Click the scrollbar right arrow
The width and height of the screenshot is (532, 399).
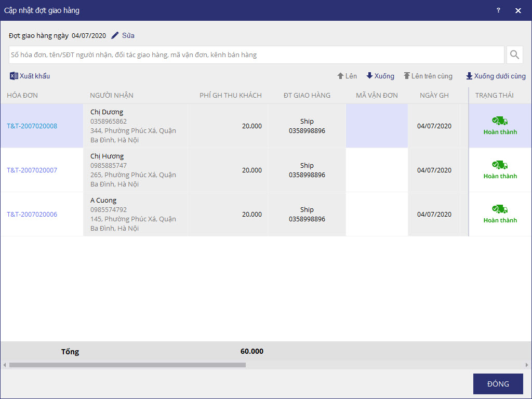pos(526,365)
